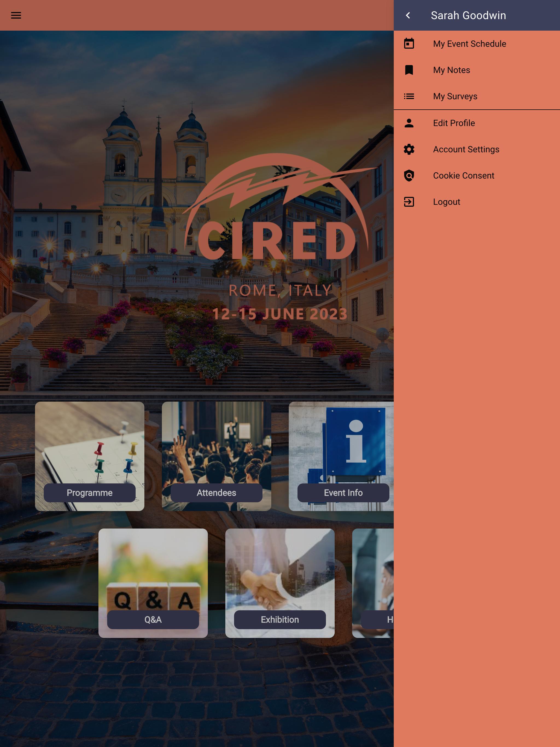Click the exit icon beside Logout

409,202
